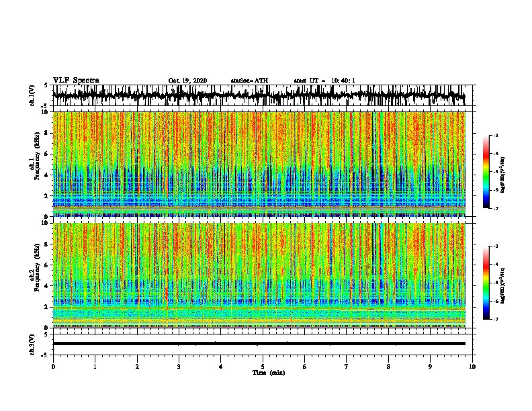
Task: Click the '1' minute tick label
Action: coord(95,367)
